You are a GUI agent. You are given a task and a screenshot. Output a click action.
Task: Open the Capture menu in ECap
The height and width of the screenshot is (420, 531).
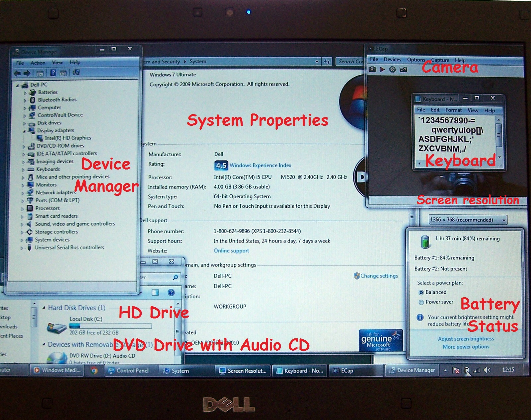(x=440, y=60)
